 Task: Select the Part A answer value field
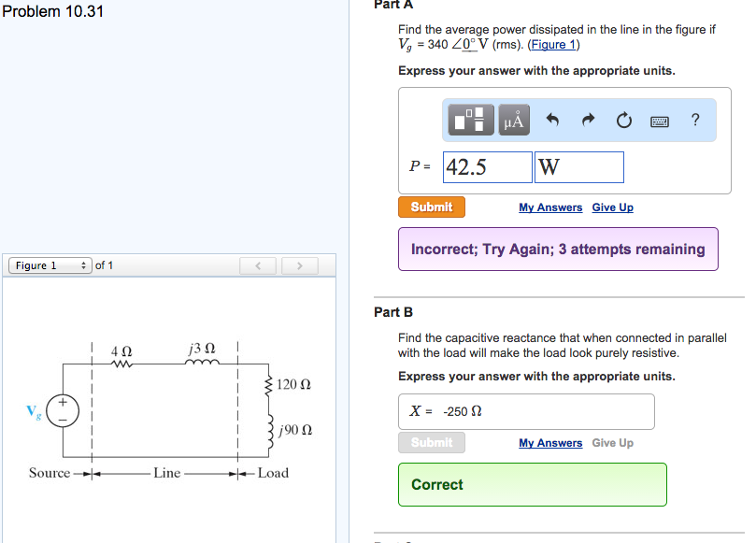point(487,165)
